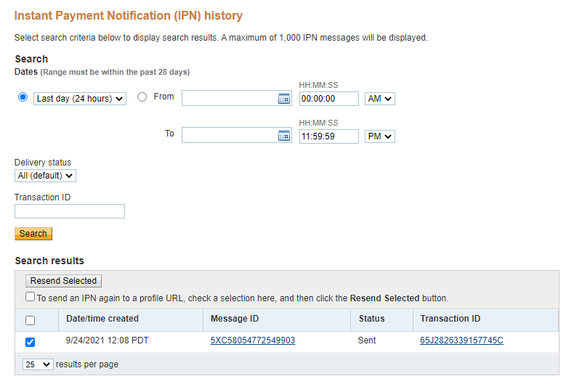Uncheck the 9/24/2021 IPN row checkbox

tap(30, 342)
